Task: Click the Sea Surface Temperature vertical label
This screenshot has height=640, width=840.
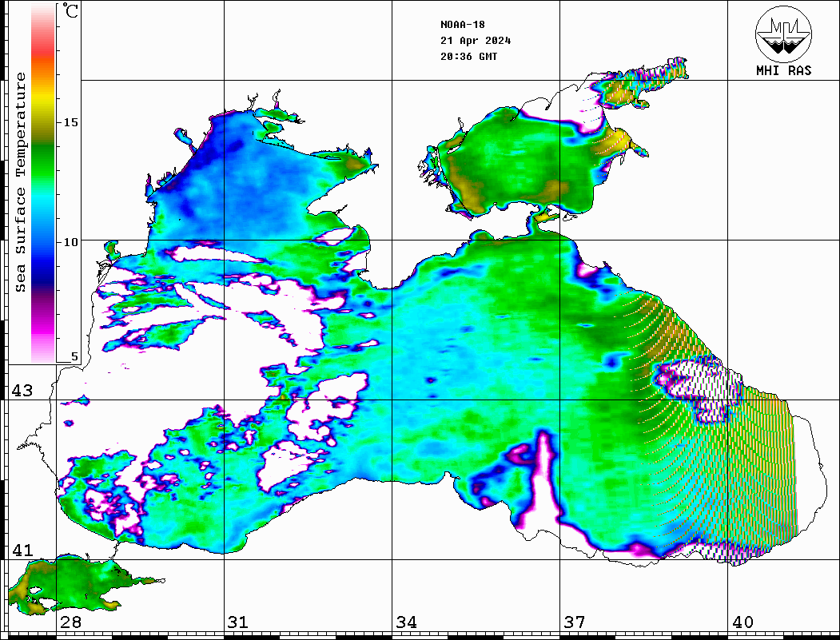Action: click(x=21, y=182)
